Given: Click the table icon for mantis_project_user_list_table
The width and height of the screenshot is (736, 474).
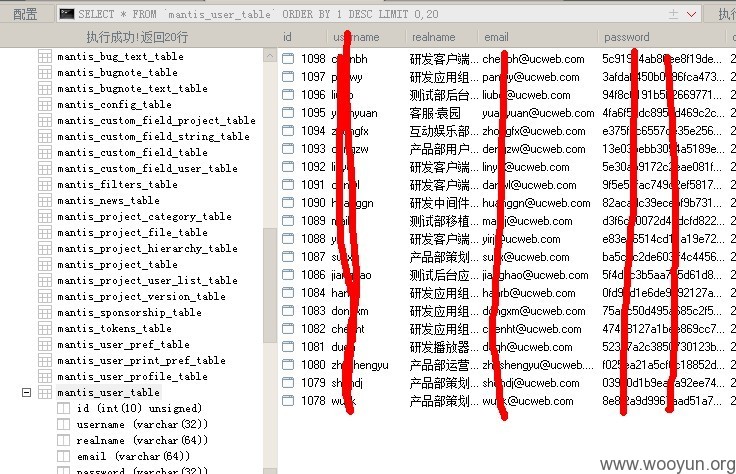Looking at the screenshot, I should click(45, 280).
